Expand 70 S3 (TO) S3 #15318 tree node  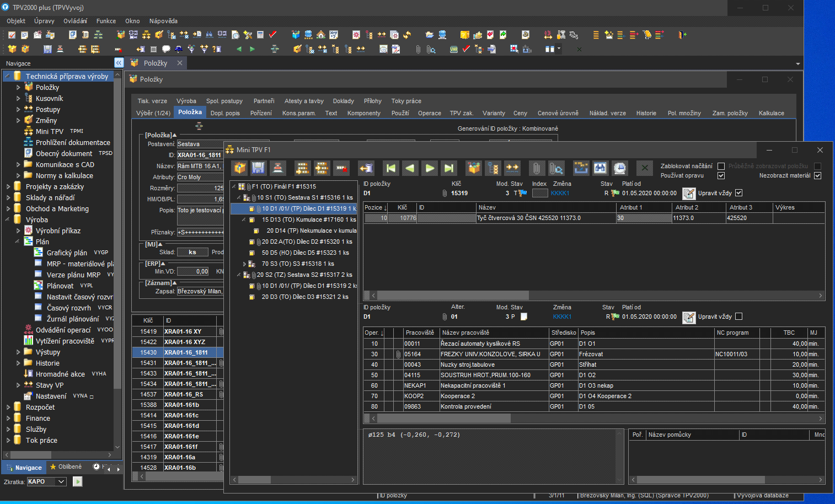244,264
